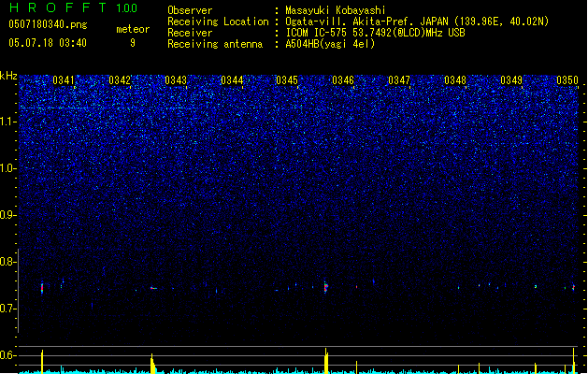Image resolution: width=588 pixels, height=374 pixels.
Task: Click the strong meteor echo below the 0346 marker
Action: (326, 287)
